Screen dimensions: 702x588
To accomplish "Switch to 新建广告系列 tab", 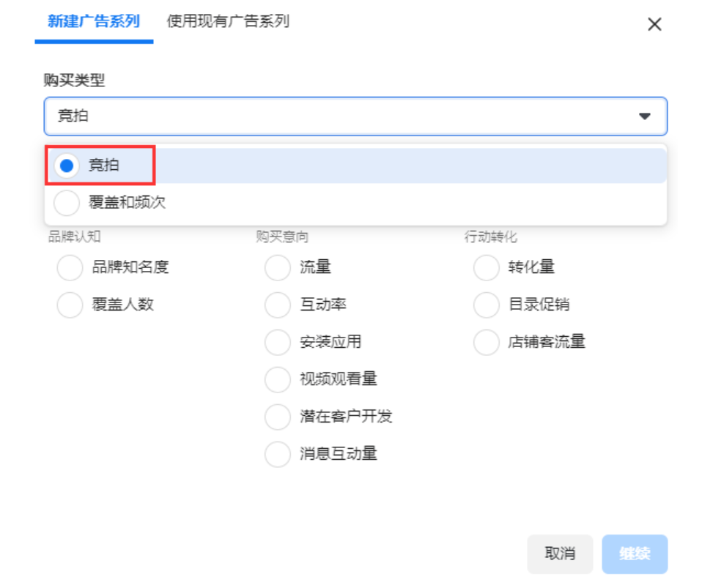I will pos(94,21).
